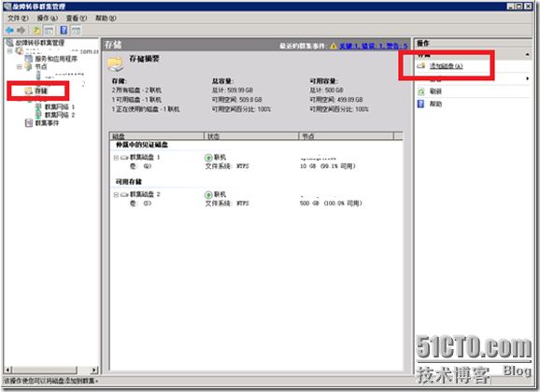Select 故障转移群集管理 root tree node
The height and width of the screenshot is (392, 540).
click(x=39, y=43)
